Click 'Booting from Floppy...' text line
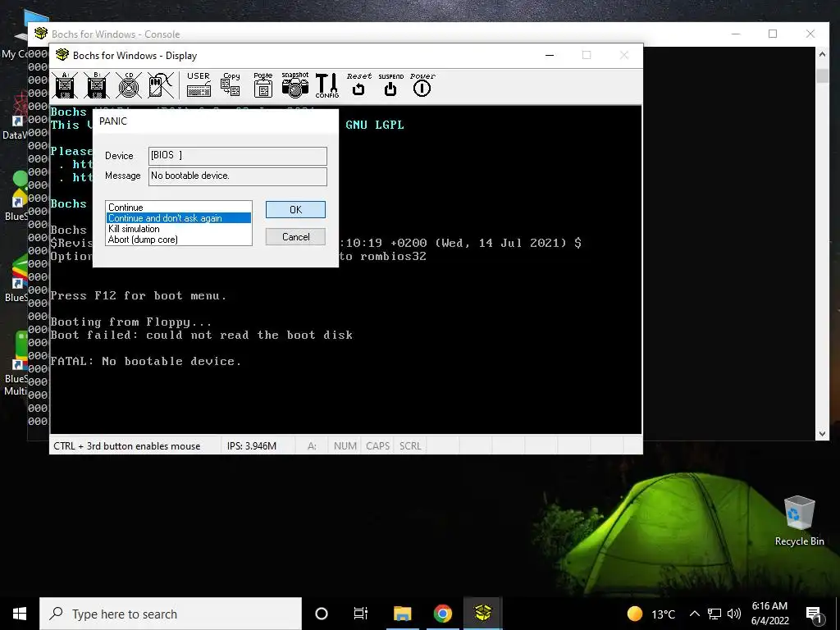 (x=130, y=322)
